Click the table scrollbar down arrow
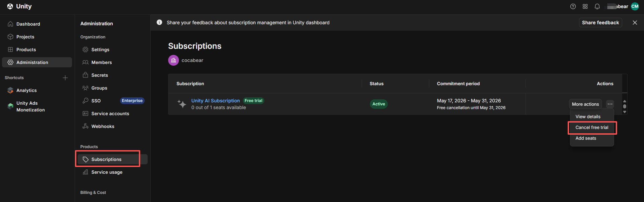This screenshot has height=202, width=644. 624,112
